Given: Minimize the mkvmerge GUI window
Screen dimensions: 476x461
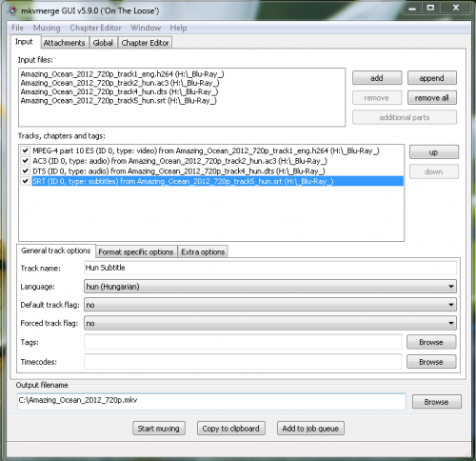Looking at the screenshot, I should [x=412, y=8].
